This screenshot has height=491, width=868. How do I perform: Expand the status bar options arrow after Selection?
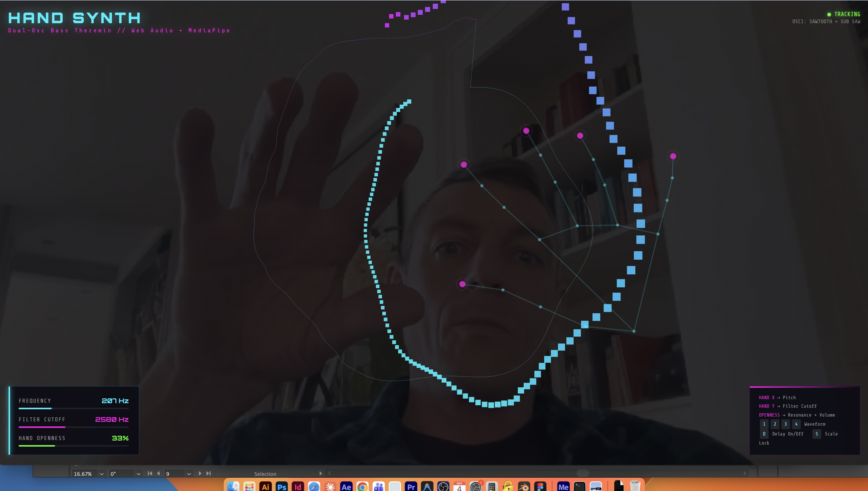coord(320,473)
